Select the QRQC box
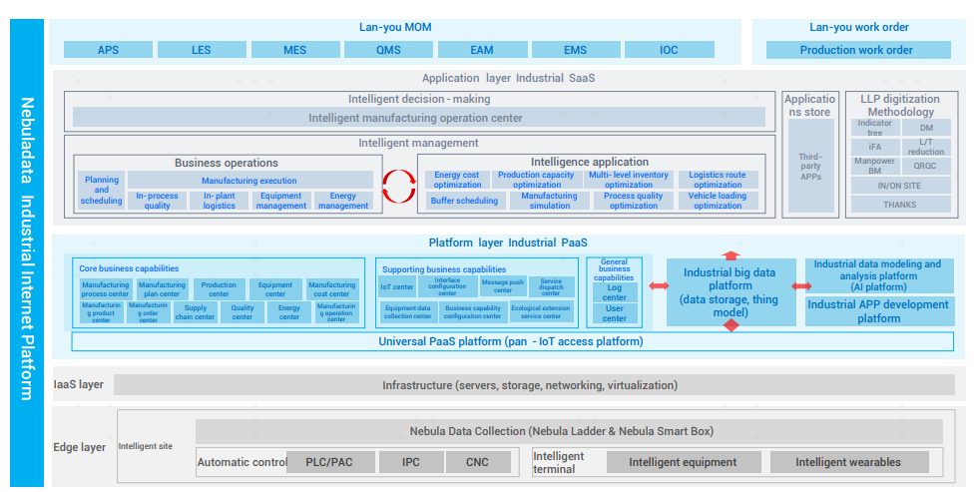The width and height of the screenshot is (980, 492). 926,166
